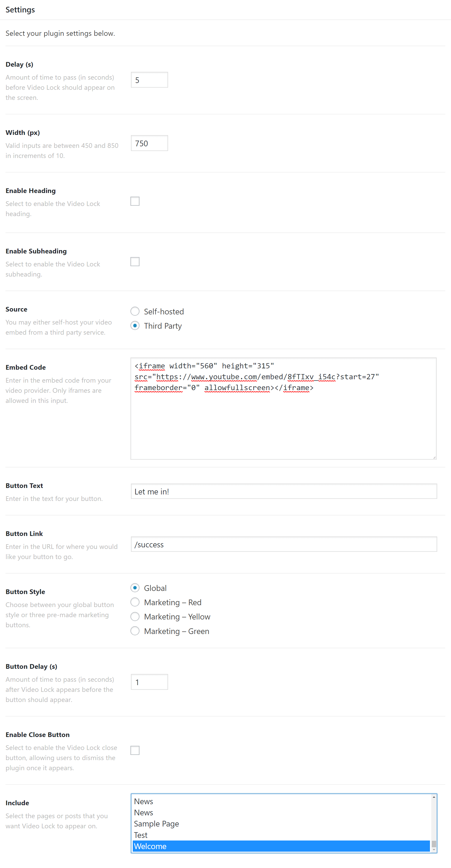
Task: Choose the Marketing – Yellow button style
Action: [x=135, y=616]
